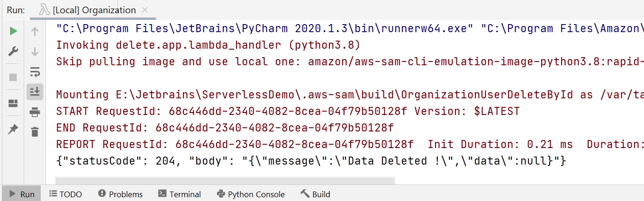Toggle scroll to end of output
This screenshot has width=644, height=201.
point(35,92)
